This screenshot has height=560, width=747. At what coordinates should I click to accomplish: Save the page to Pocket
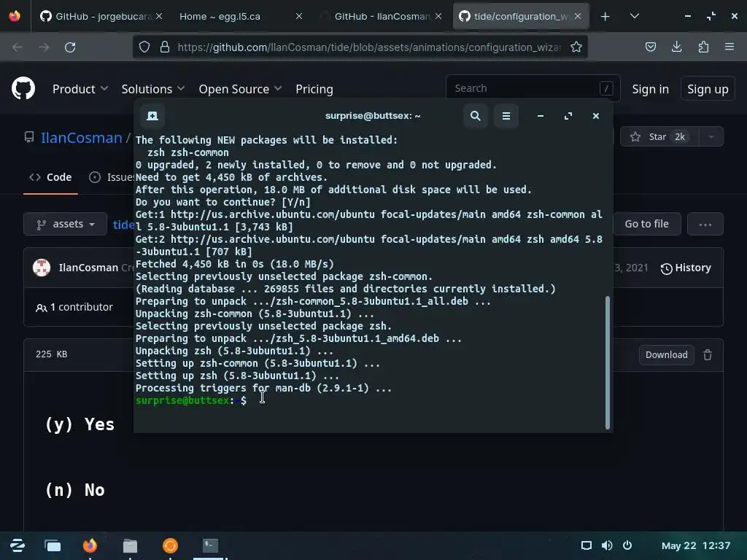(x=650, y=47)
